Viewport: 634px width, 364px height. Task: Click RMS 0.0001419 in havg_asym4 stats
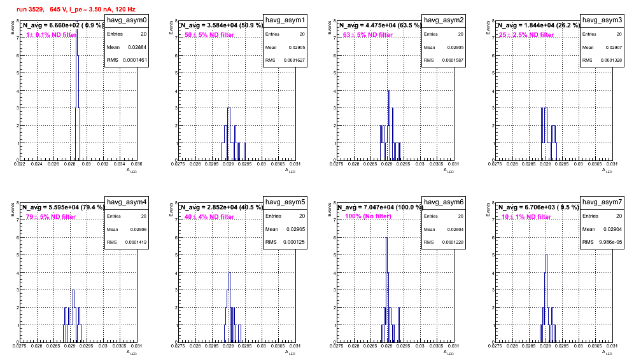pos(127,242)
